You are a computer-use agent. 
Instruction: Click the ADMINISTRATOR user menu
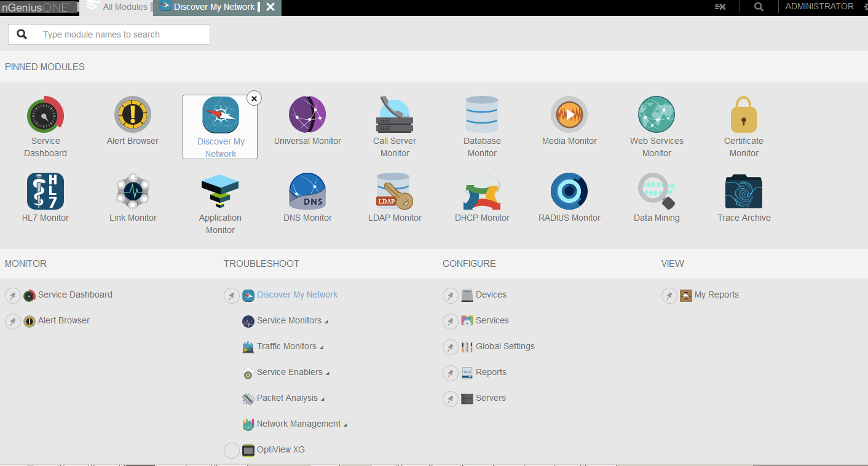[x=819, y=6]
